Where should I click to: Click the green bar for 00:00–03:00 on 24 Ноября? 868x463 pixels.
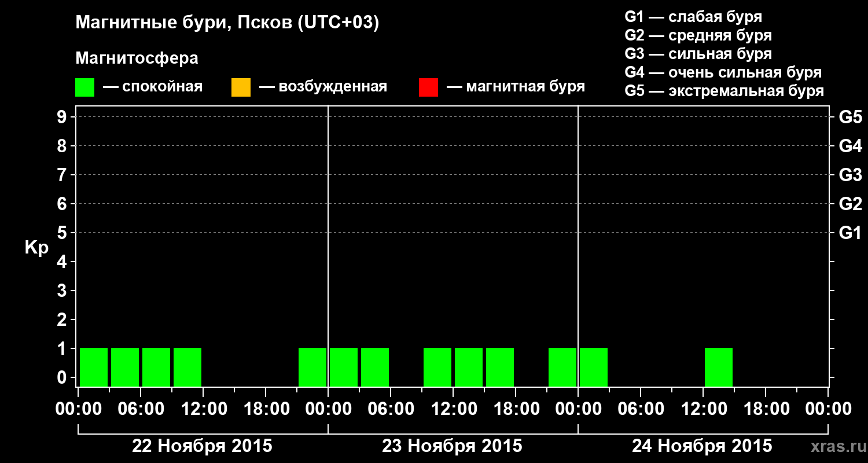click(x=594, y=367)
